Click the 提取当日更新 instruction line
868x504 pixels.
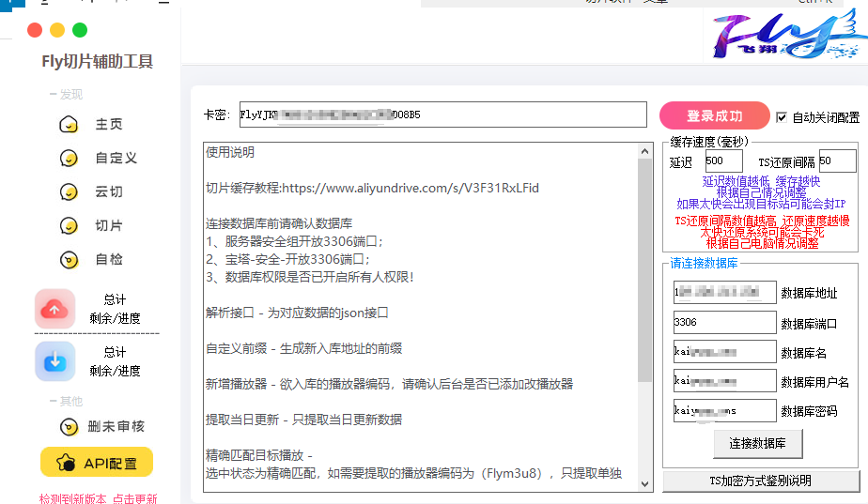point(304,420)
